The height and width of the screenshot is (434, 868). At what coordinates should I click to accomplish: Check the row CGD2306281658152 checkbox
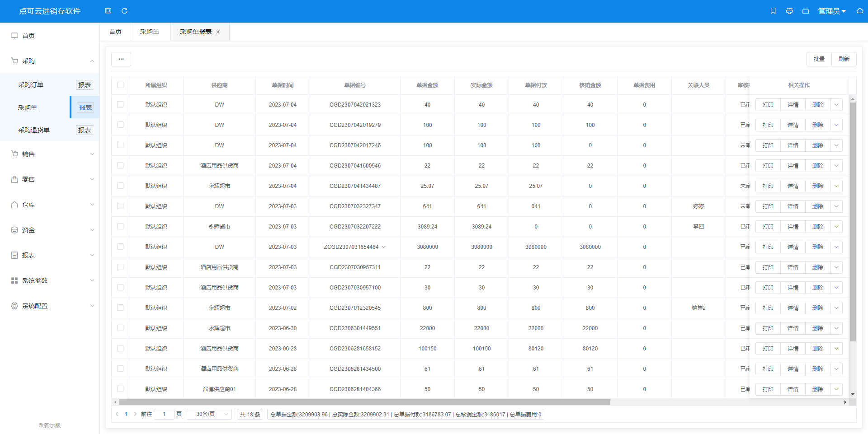pyautogui.click(x=120, y=348)
